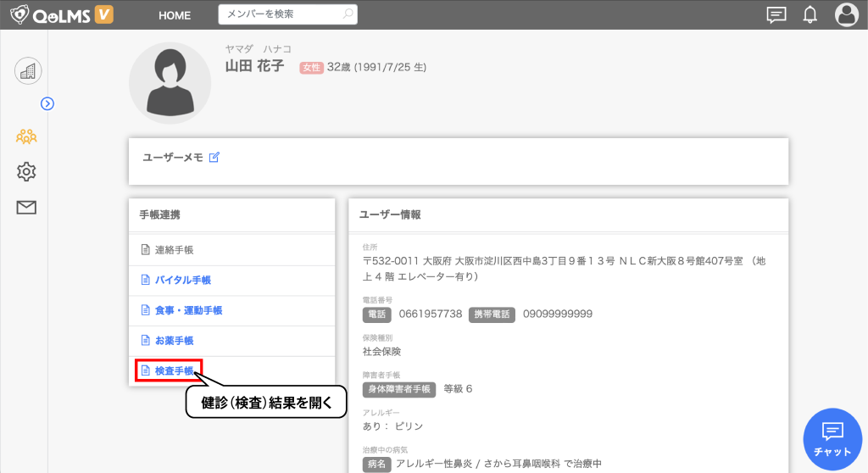868x473 pixels.
Task: Open the バイタル手帳 link
Action: click(x=182, y=281)
